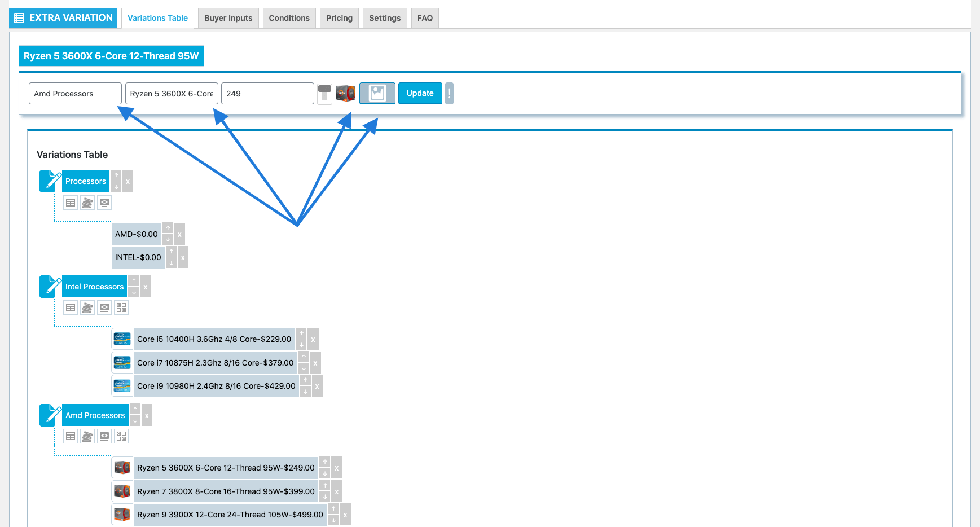
Task: Focus the Amd Processors group input field
Action: pyautogui.click(x=75, y=94)
